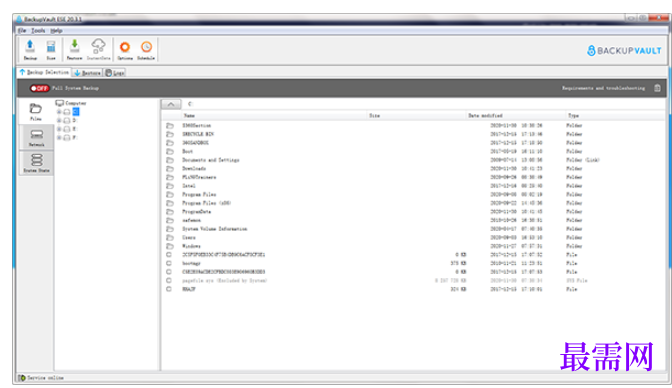Select the $RECYCLE.BIN folder name
Viewport: 672px width, 388px height.
click(198, 134)
